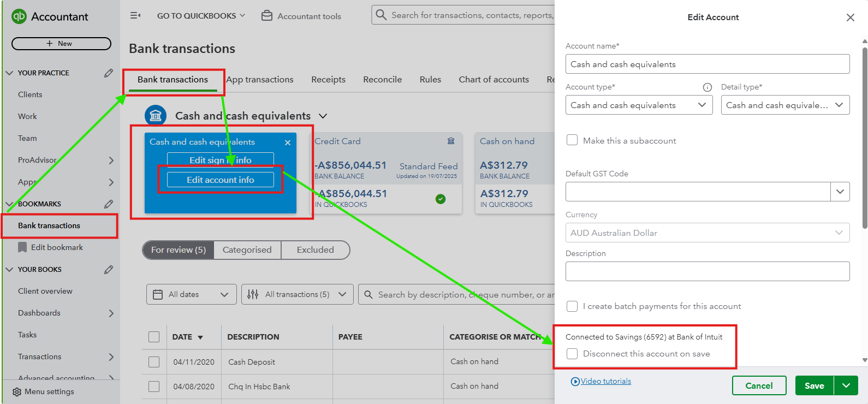Viewport: 868px width, 404px height.
Task: Click the Cancel button
Action: [x=759, y=385]
